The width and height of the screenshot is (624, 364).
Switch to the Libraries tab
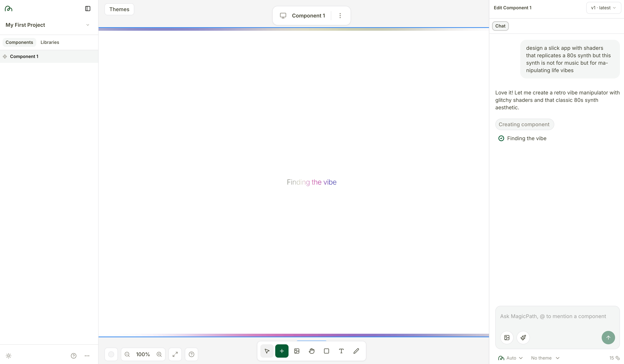click(50, 42)
